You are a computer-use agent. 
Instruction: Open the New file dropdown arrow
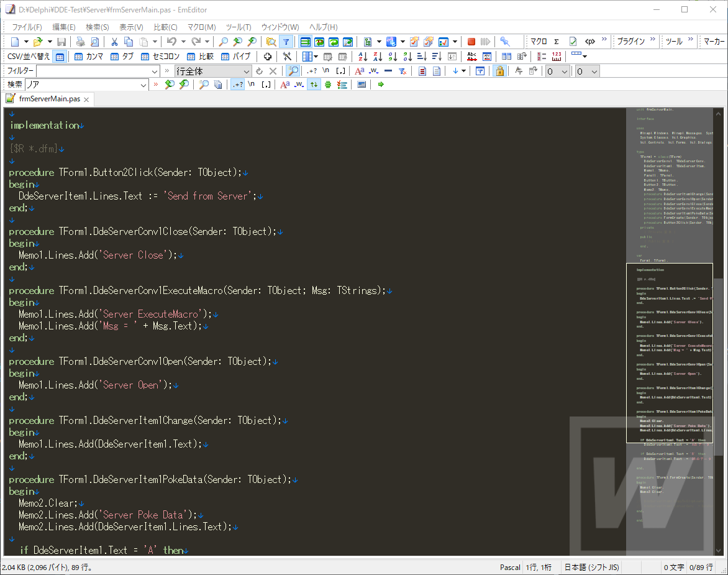tap(26, 42)
